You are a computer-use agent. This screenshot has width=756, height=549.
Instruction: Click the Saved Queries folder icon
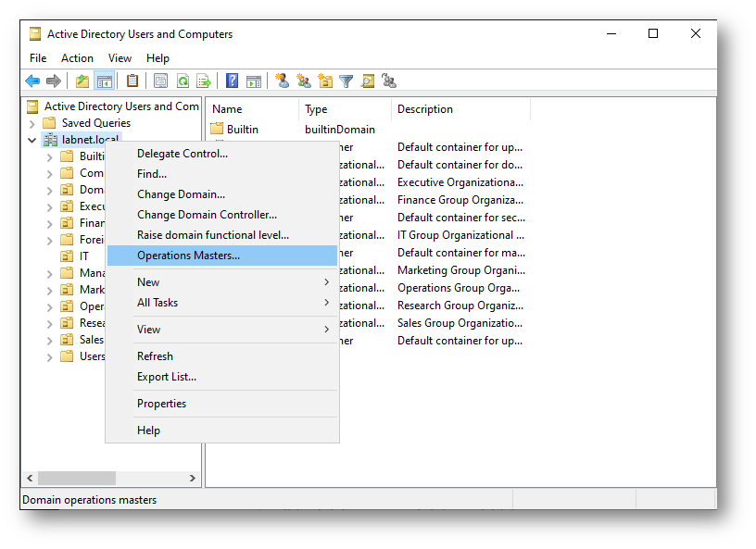[49, 123]
